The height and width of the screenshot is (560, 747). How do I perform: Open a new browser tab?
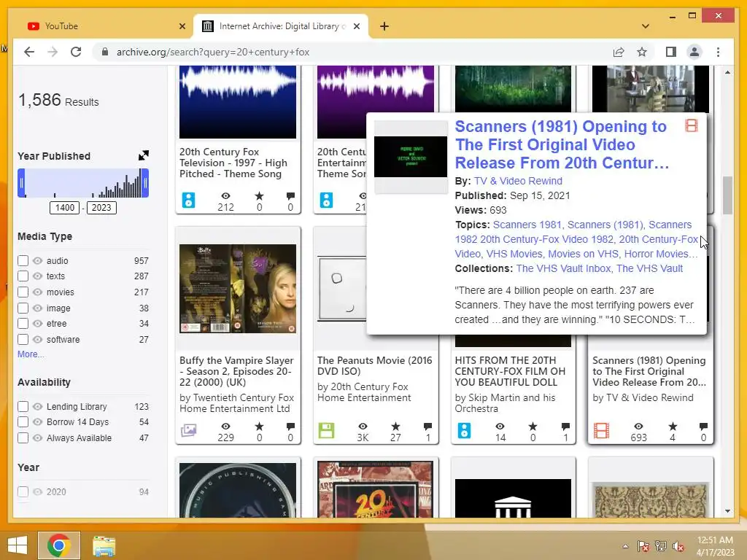[x=384, y=26]
